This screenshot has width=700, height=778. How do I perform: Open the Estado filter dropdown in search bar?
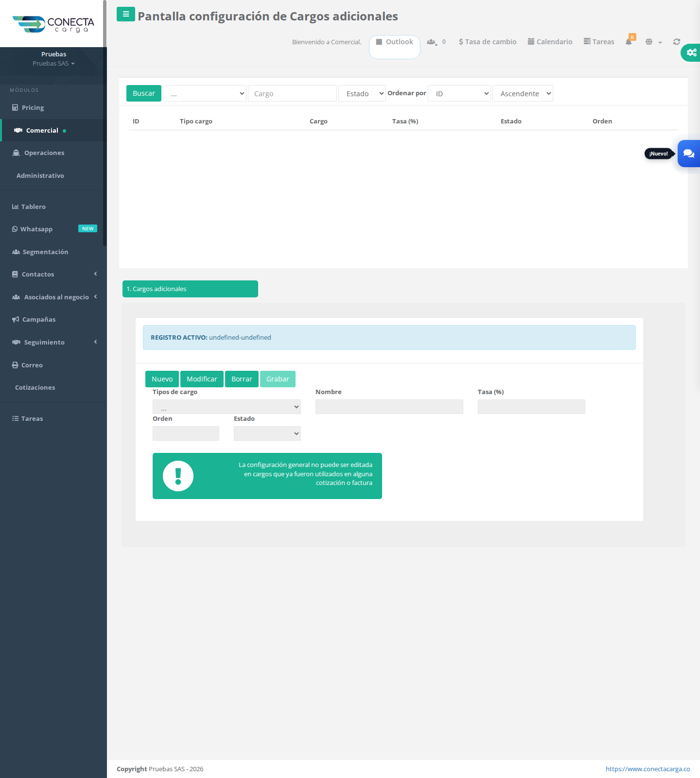pyautogui.click(x=362, y=93)
